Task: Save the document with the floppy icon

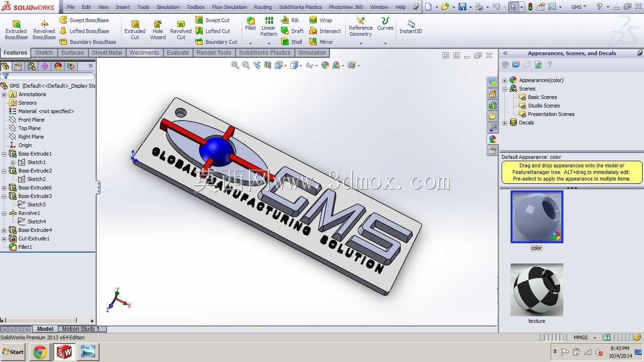Action: click(x=462, y=7)
